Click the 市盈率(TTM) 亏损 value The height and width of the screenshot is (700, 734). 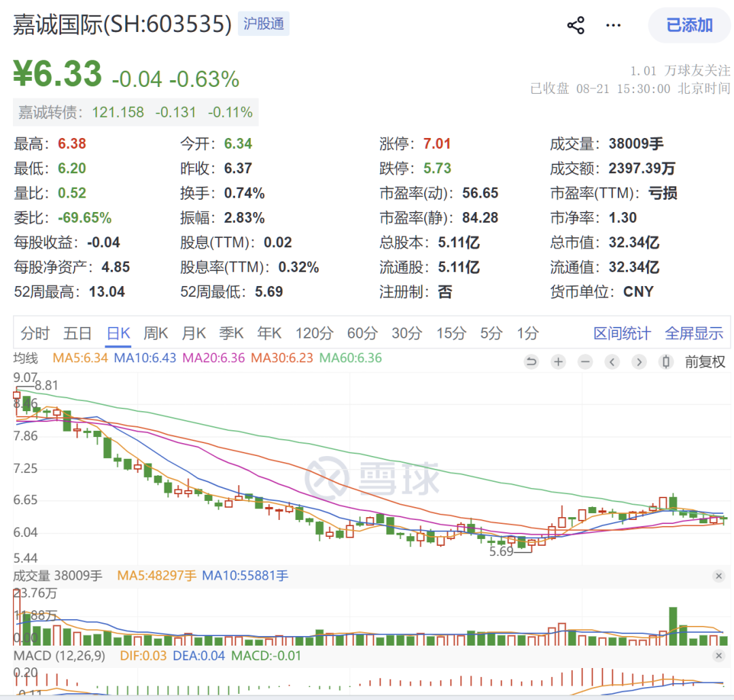(x=663, y=193)
